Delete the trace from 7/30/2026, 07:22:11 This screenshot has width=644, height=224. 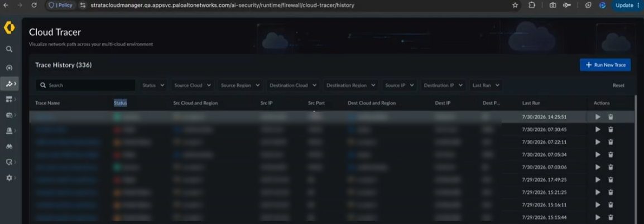611,142
